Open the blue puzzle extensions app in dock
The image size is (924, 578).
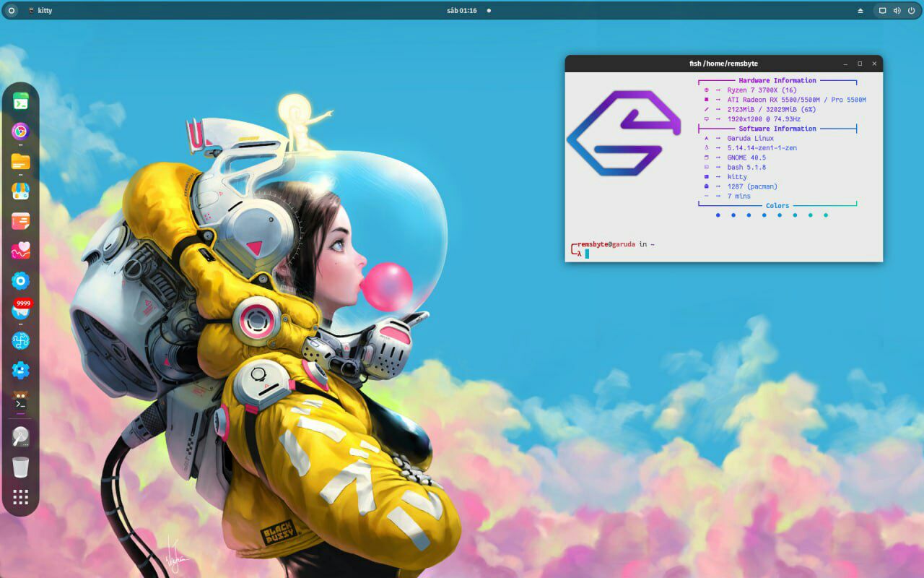pyautogui.click(x=20, y=340)
